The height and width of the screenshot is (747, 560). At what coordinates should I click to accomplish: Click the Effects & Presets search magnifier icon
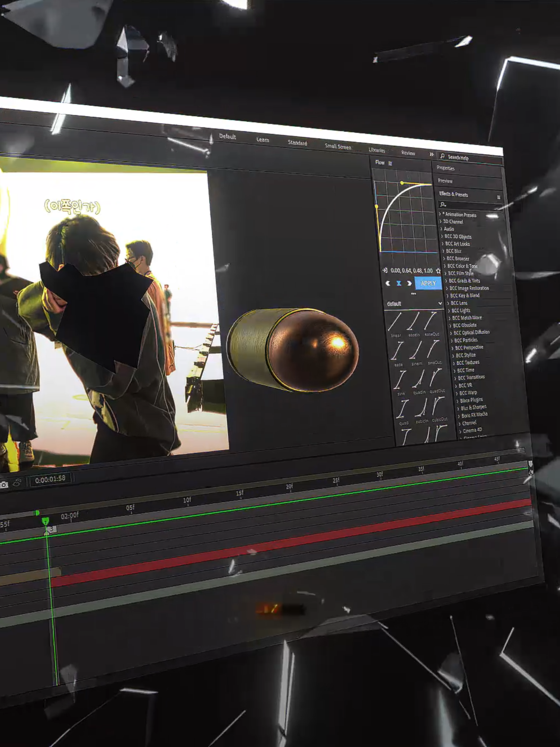(443, 204)
